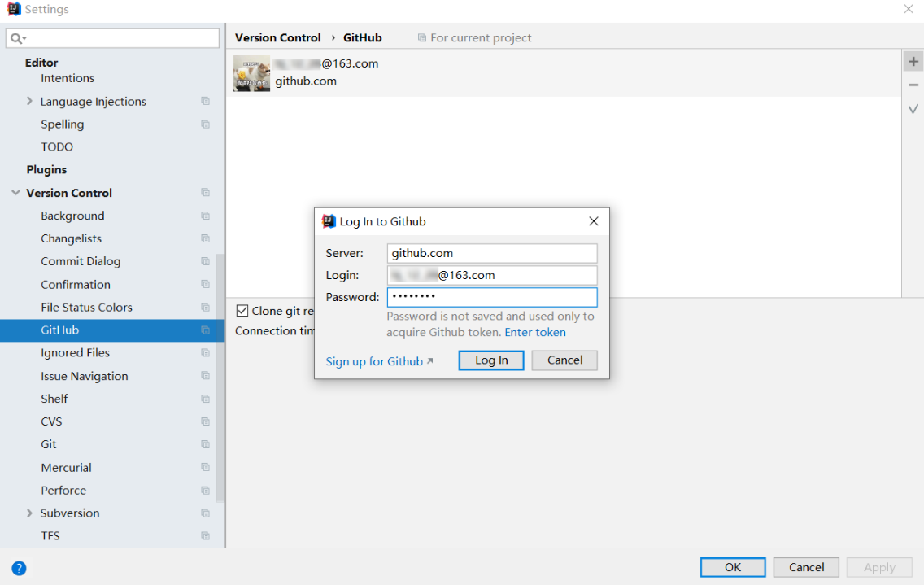
Task: Select the Editor settings section
Action: tap(41, 63)
